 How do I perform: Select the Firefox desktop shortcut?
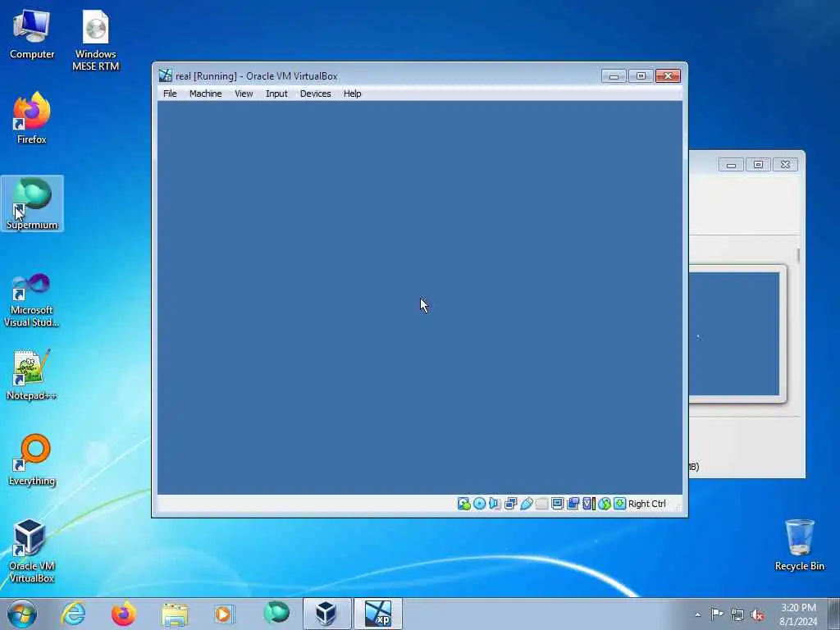(32, 117)
